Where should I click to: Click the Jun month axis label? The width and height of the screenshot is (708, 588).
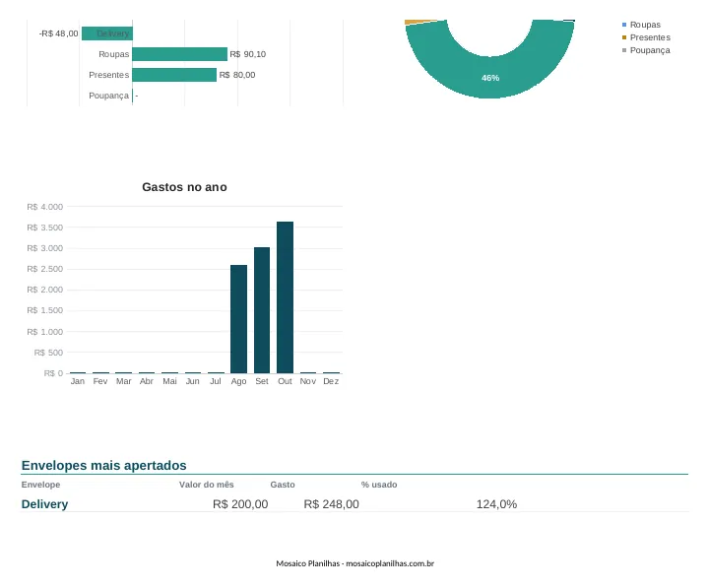[x=192, y=381]
